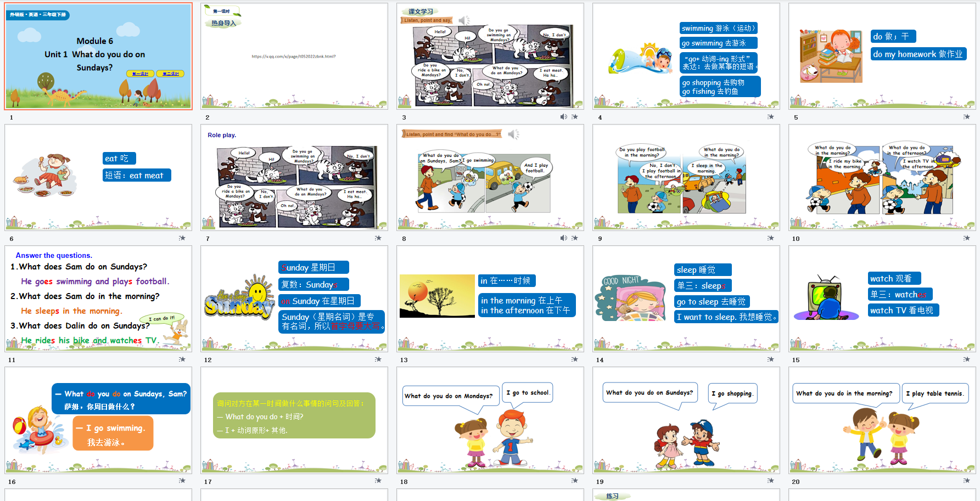Preview the animation star under slide 4
980x501 pixels.
click(771, 117)
